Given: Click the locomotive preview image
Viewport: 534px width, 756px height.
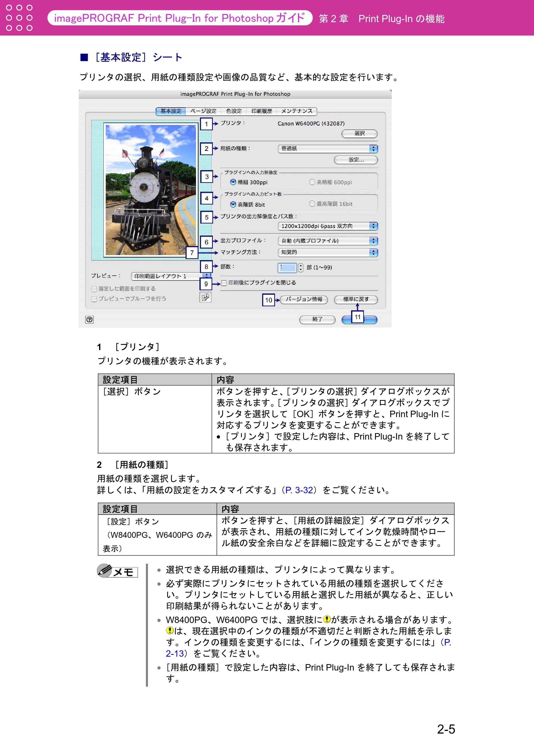Looking at the screenshot, I should 151,190.
